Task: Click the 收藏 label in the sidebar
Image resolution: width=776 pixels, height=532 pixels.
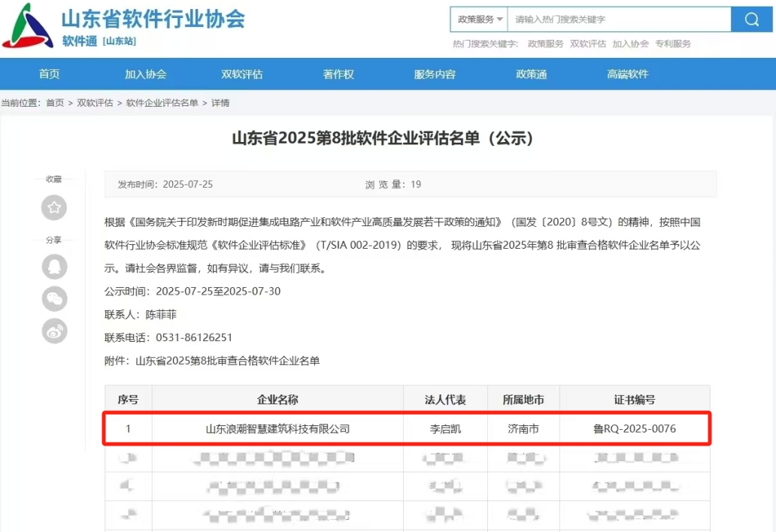Action: (x=54, y=179)
